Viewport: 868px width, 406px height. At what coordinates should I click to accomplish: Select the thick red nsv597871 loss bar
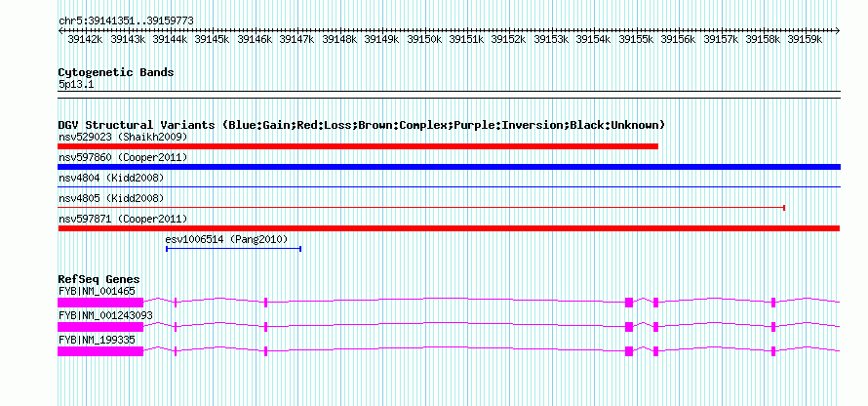pyautogui.click(x=449, y=228)
